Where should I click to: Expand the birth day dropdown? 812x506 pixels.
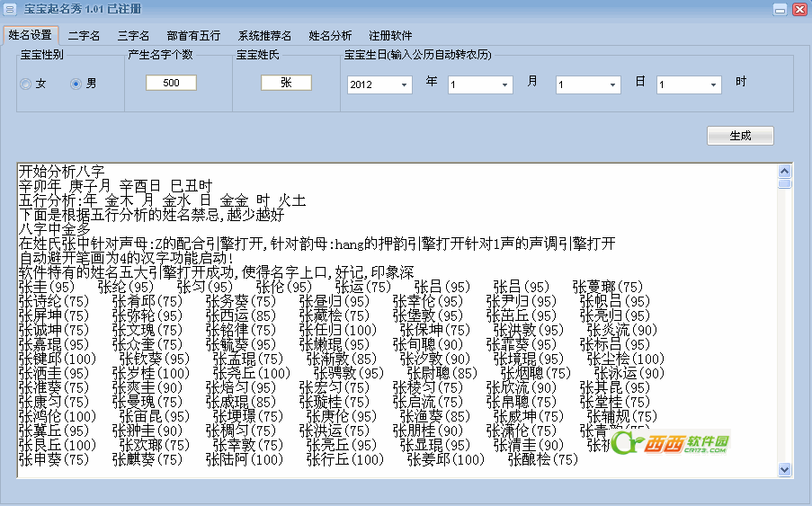click(612, 85)
